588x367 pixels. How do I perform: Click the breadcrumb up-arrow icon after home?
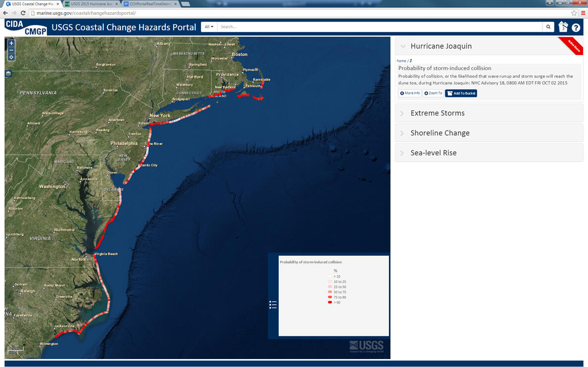[411, 61]
